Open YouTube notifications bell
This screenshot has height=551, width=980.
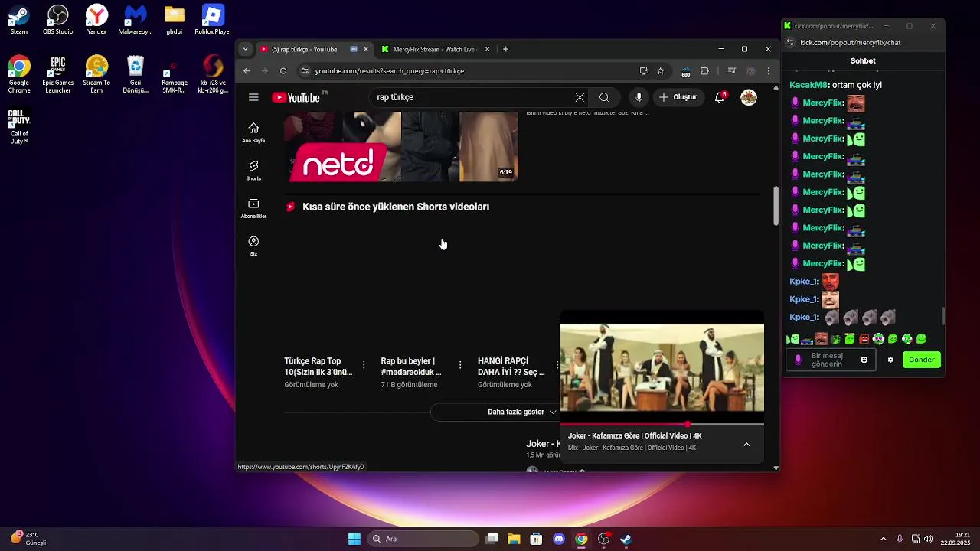[720, 97]
